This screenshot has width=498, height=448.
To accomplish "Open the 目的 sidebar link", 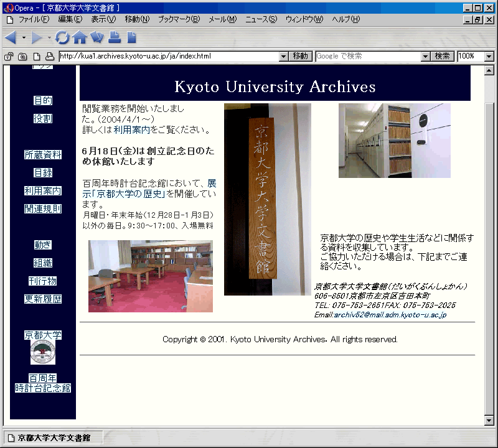I will coord(43,101).
